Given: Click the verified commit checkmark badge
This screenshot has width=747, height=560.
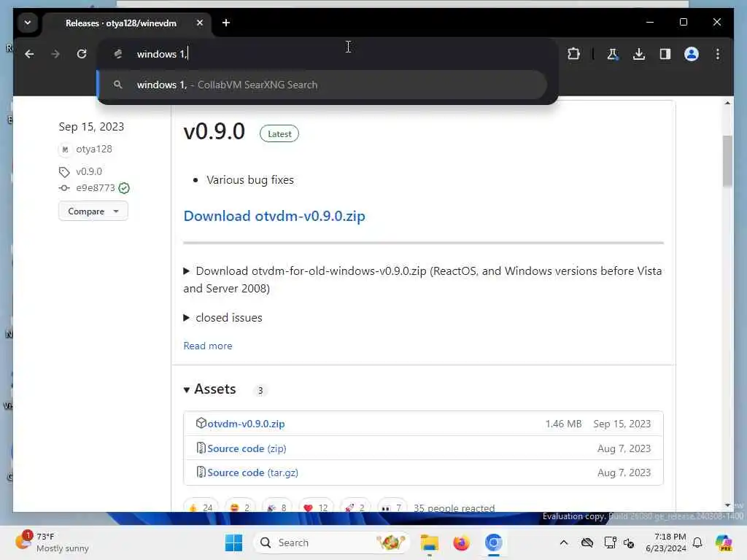Looking at the screenshot, I should [124, 188].
